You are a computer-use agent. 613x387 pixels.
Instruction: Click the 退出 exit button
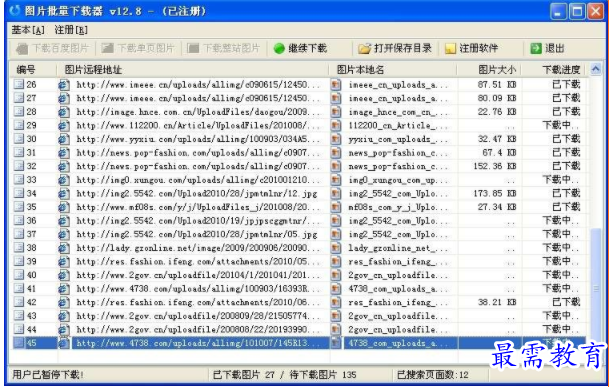(547, 48)
